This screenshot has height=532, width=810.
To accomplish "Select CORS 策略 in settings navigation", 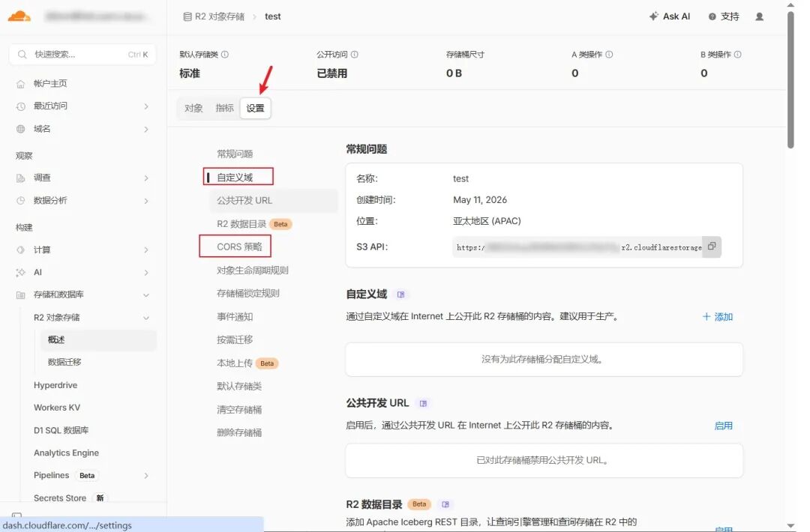I will pyautogui.click(x=239, y=247).
